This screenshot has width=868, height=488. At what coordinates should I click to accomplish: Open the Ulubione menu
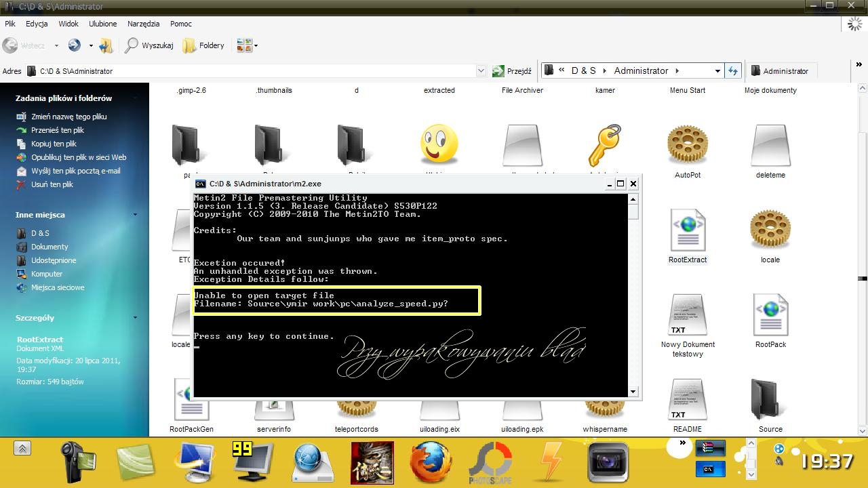tap(103, 24)
